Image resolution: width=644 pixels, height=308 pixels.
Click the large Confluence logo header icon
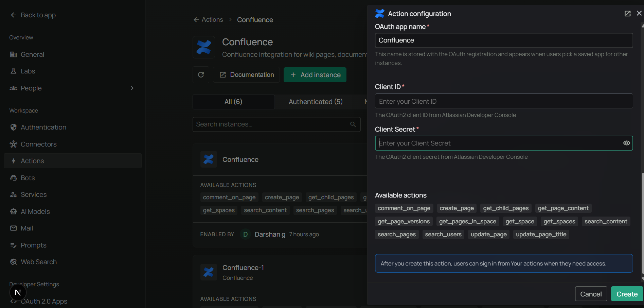pyautogui.click(x=204, y=47)
